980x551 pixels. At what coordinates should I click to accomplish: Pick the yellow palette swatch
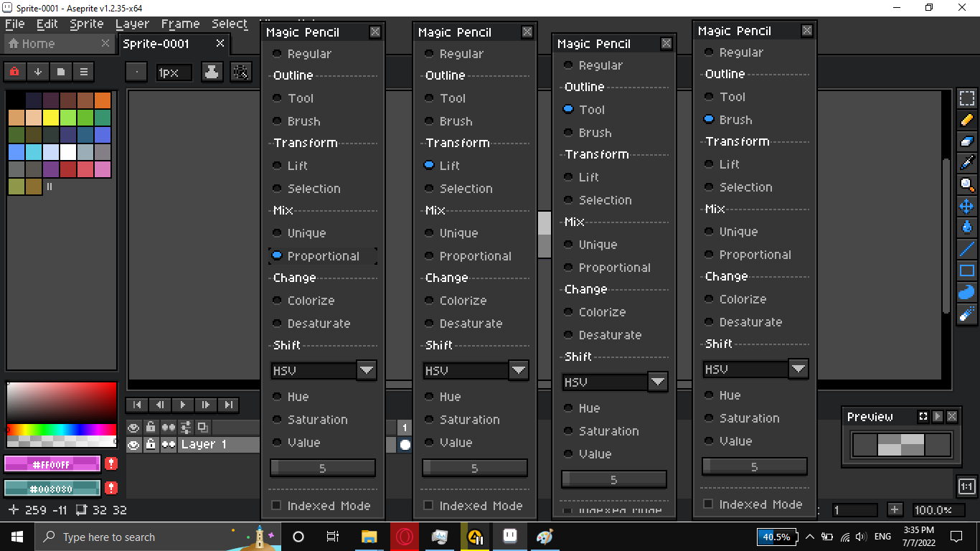pyautogui.click(x=50, y=117)
